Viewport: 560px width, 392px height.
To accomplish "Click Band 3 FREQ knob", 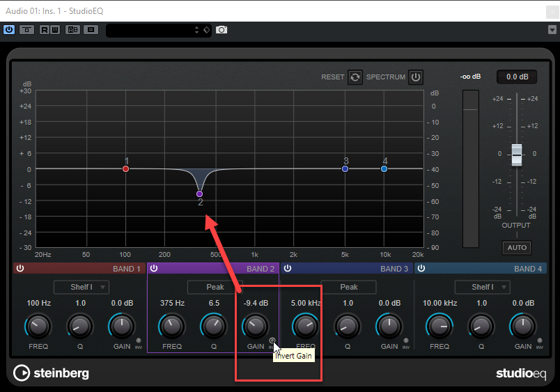I will pyautogui.click(x=305, y=326).
